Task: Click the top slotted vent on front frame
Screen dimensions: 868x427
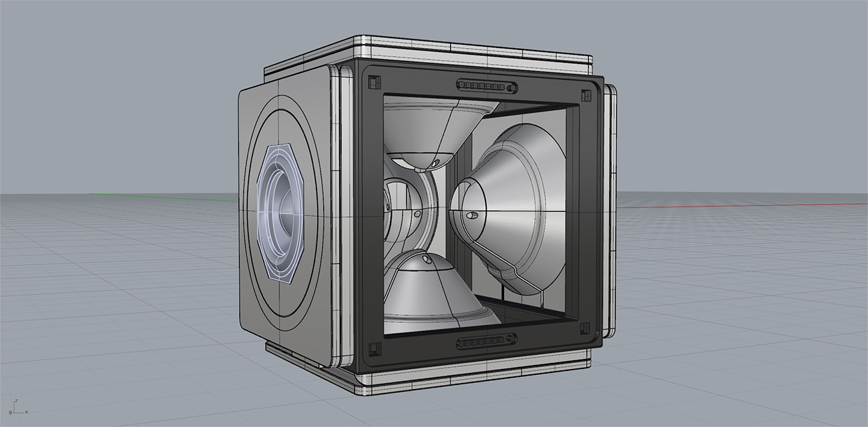Action: [487, 85]
